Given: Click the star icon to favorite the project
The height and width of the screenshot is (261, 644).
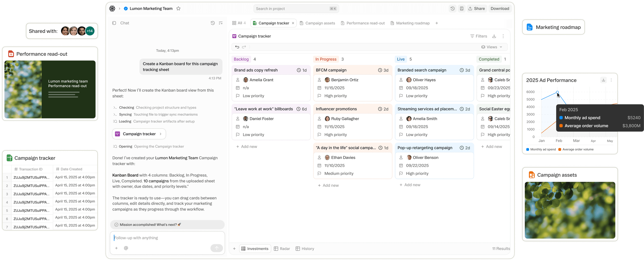Looking at the screenshot, I should (178, 9).
